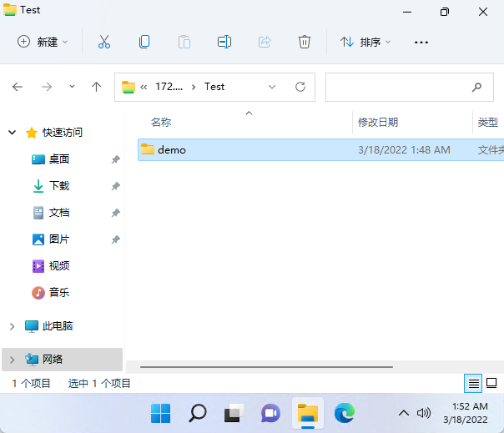Image resolution: width=504 pixels, height=433 pixels.
Task: Sort by 名称 column header
Action: click(161, 122)
